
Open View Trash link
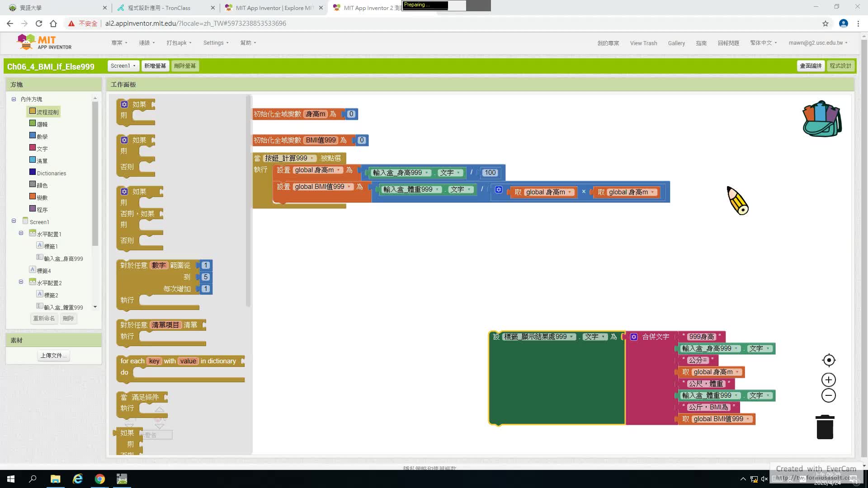click(x=643, y=43)
